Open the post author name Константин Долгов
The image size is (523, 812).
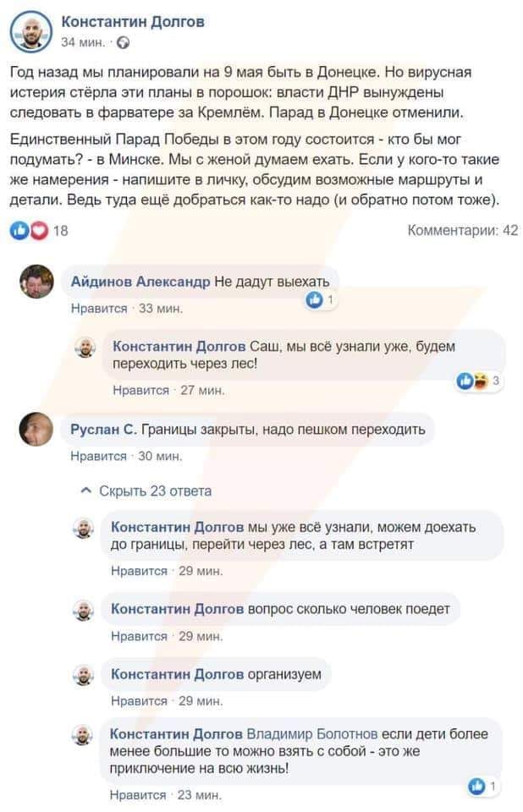[x=134, y=21]
